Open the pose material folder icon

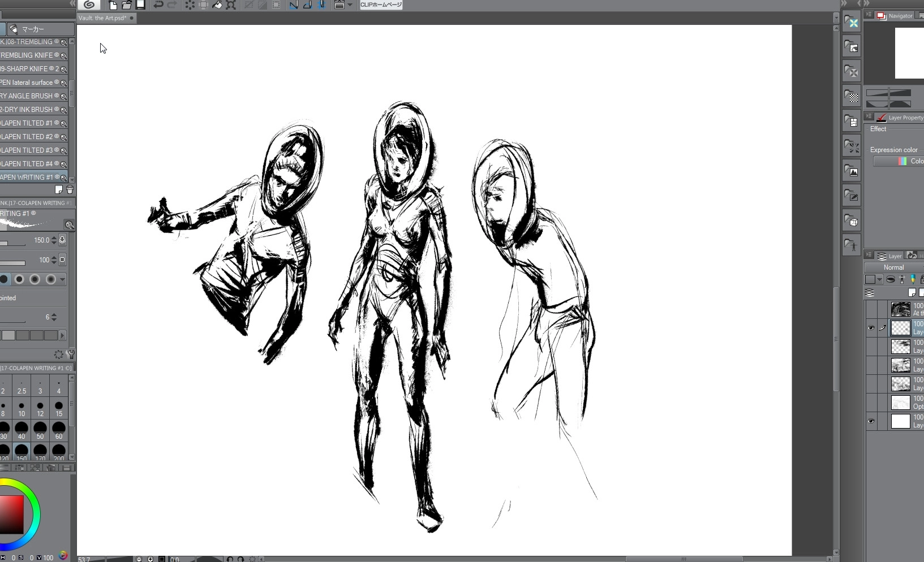[x=852, y=245]
